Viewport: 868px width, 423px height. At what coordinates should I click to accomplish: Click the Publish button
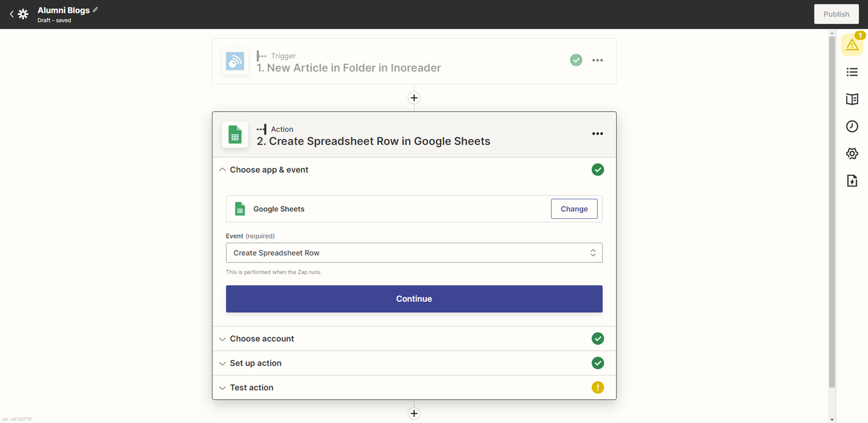836,14
